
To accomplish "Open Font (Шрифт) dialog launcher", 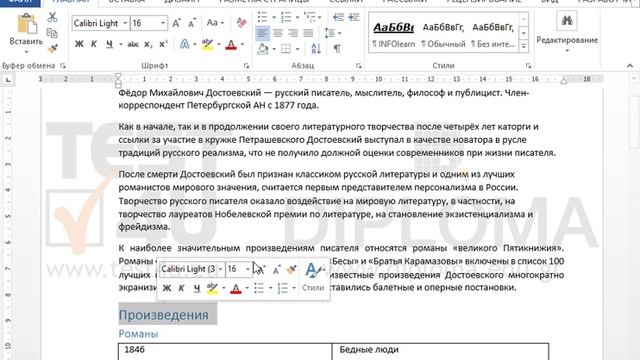I will point(247,66).
